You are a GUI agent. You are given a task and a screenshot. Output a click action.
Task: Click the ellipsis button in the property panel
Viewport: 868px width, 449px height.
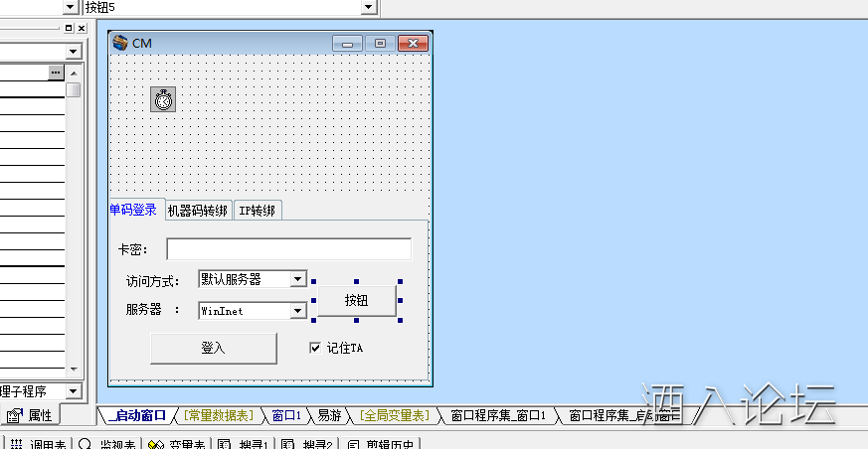(56, 73)
